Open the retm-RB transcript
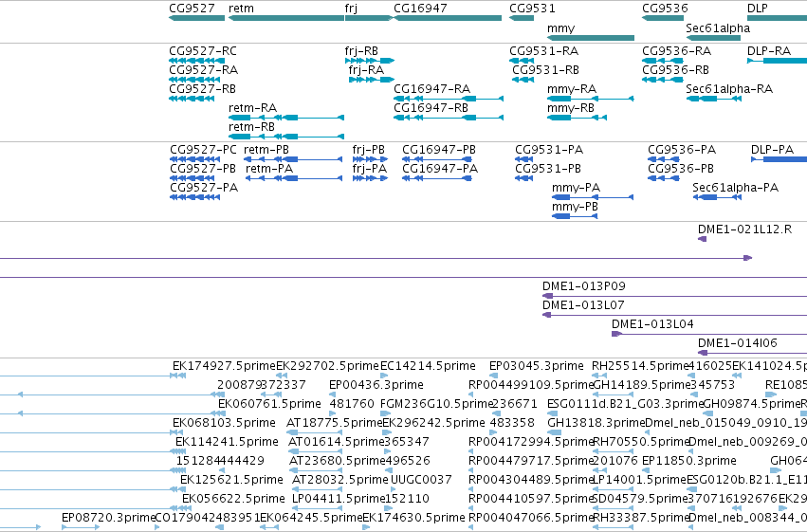The height and width of the screenshot is (532, 807). click(x=251, y=127)
